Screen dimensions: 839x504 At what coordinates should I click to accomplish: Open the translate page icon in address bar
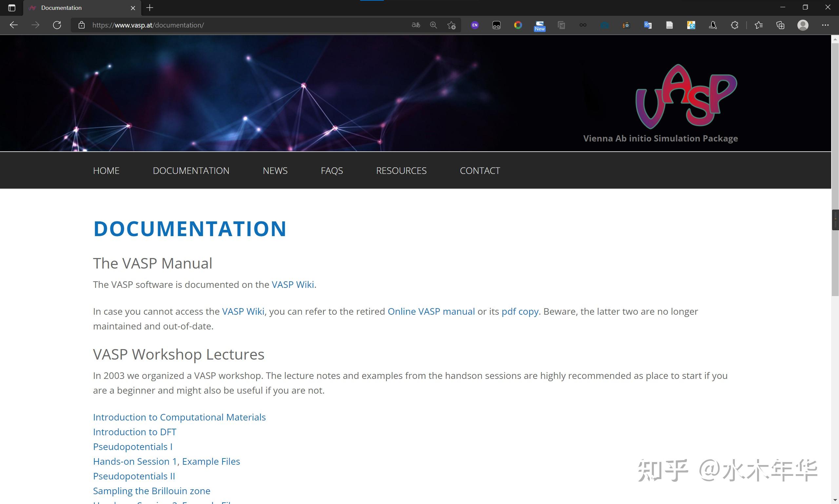pos(416,25)
